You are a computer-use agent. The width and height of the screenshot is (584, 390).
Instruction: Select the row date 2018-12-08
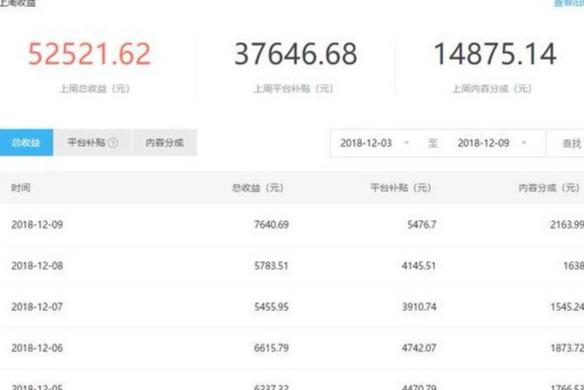coord(37,266)
